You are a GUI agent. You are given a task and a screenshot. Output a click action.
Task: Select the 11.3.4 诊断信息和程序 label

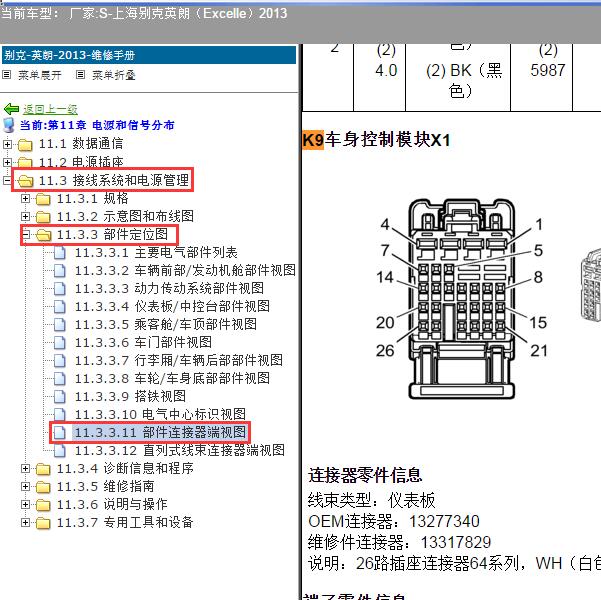click(125, 468)
